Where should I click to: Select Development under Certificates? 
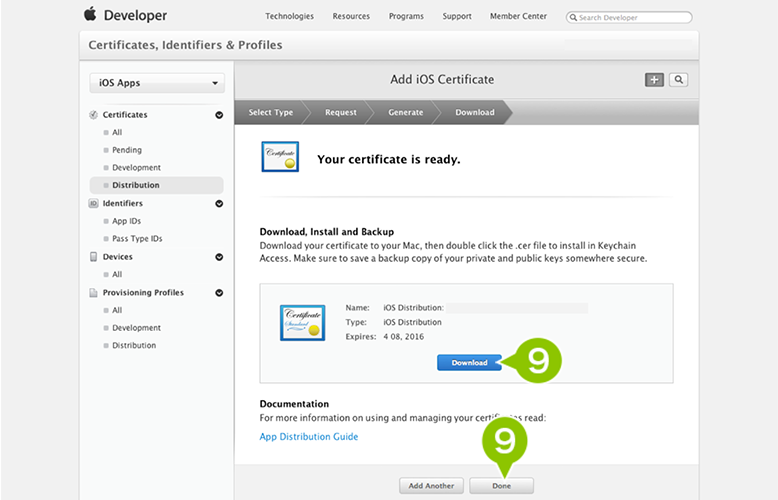point(136,168)
